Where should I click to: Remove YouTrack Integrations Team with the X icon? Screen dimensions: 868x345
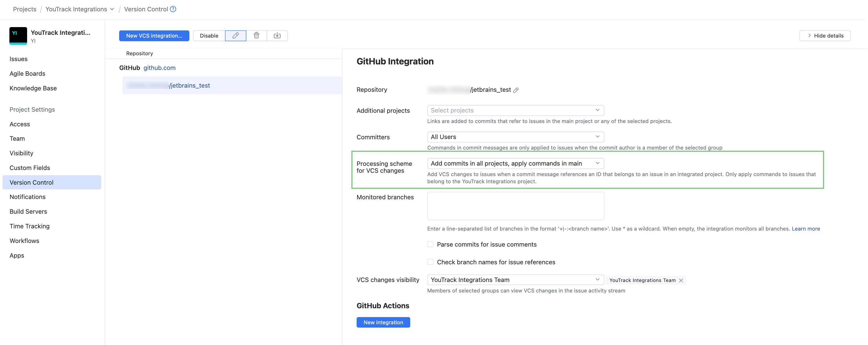click(x=681, y=280)
